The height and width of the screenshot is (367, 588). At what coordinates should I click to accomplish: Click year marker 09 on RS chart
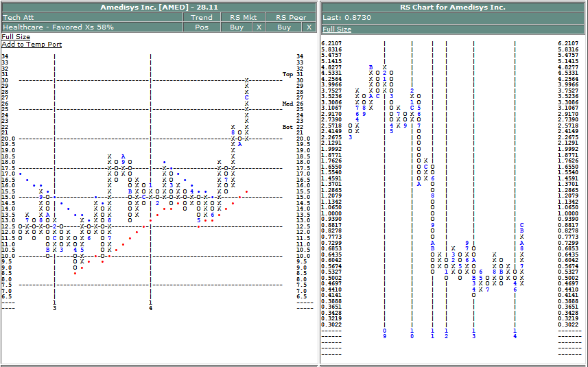pyautogui.click(x=384, y=333)
